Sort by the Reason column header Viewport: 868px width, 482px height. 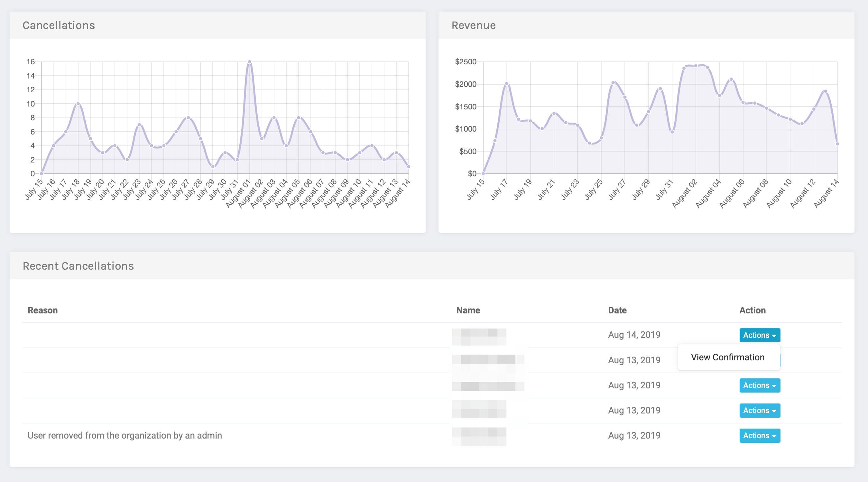pyautogui.click(x=42, y=310)
